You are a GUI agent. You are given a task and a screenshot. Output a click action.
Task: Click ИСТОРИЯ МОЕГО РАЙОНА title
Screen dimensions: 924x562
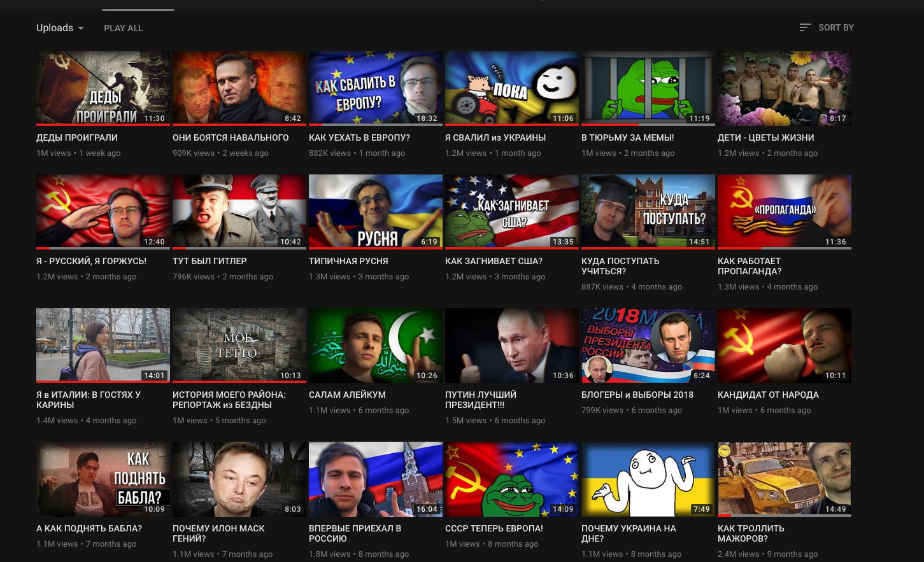(229, 400)
